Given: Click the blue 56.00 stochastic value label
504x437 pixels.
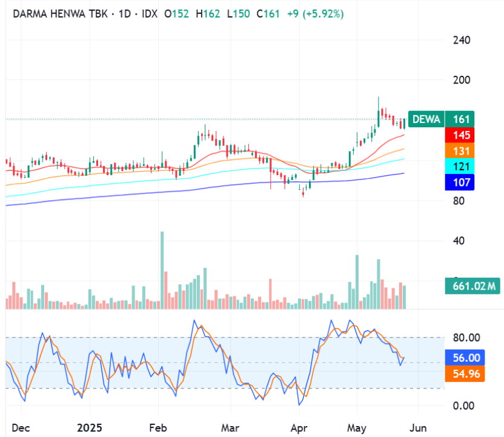Looking at the screenshot, I should [x=465, y=358].
